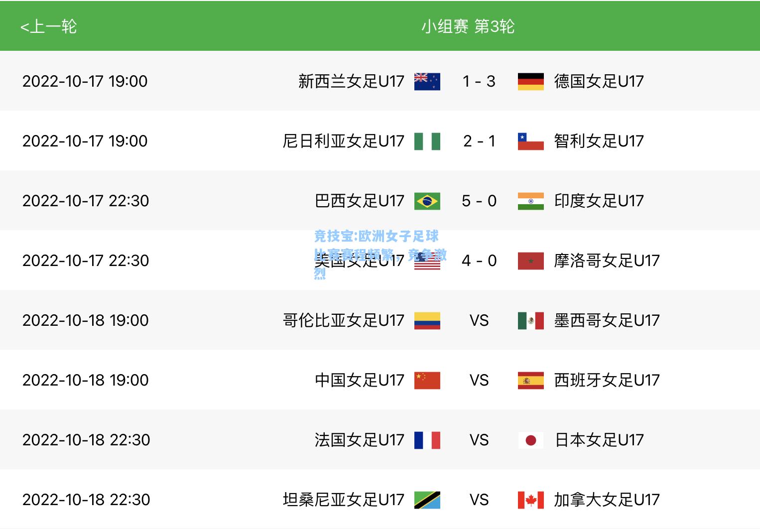Click the Japan flag icon

(531, 440)
